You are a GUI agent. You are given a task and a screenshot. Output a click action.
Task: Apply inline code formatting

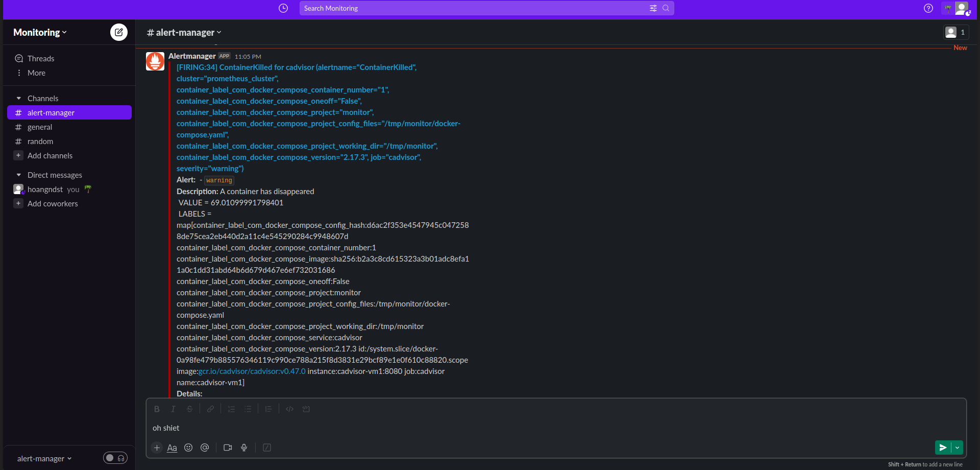point(289,409)
